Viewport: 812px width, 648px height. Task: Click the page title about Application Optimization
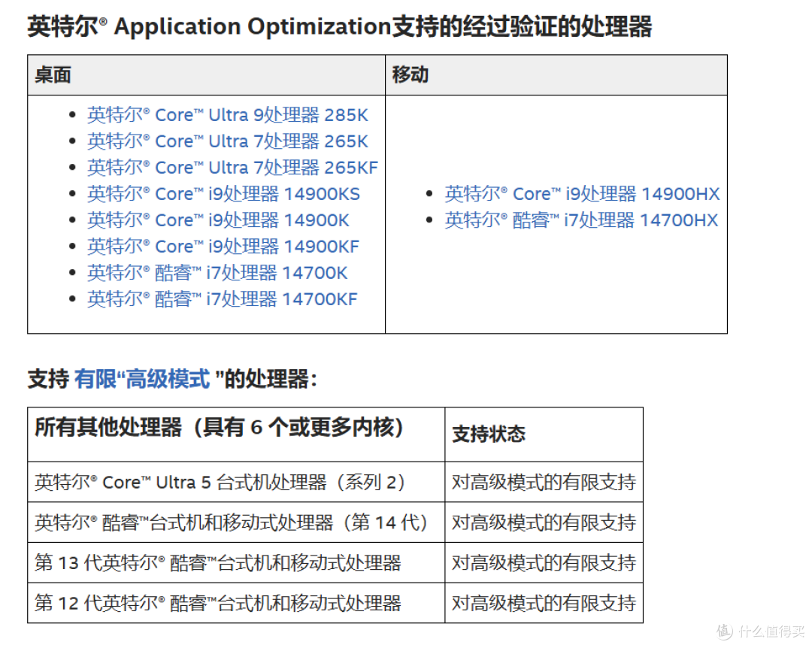pyautogui.click(x=340, y=26)
